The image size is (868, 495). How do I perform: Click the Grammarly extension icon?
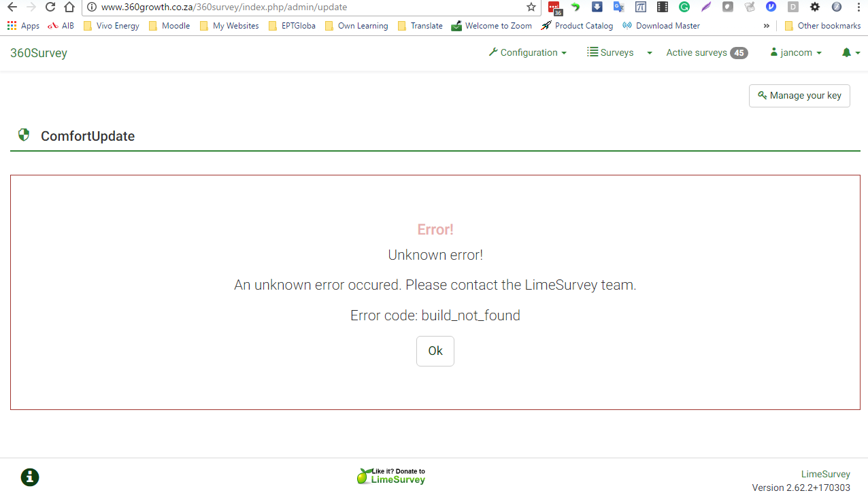click(684, 7)
